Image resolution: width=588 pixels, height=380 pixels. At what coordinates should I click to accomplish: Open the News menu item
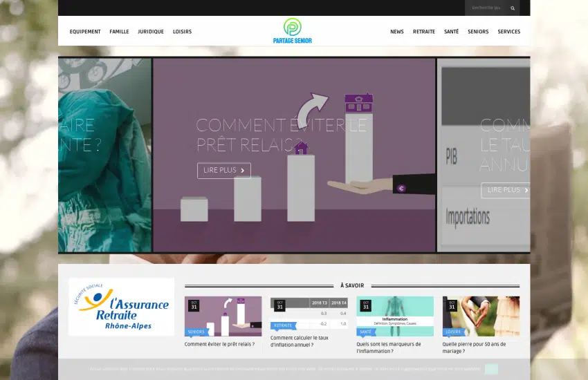tap(397, 32)
